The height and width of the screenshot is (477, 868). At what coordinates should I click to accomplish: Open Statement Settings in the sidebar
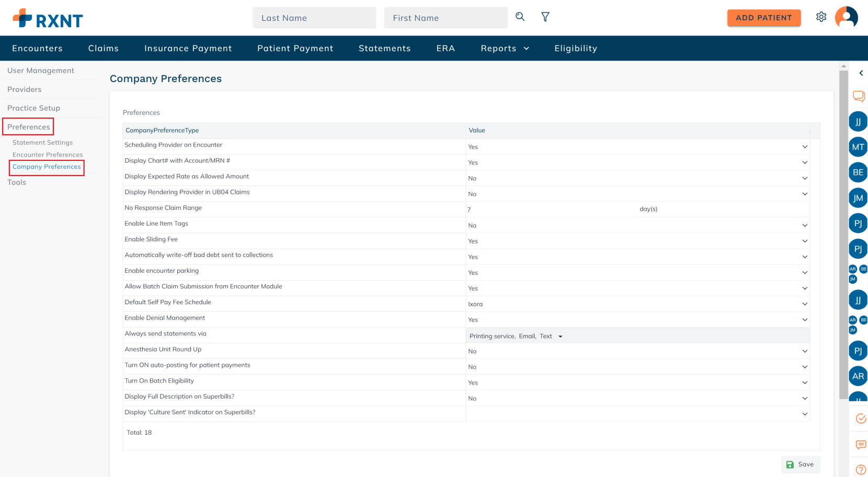[x=42, y=143]
